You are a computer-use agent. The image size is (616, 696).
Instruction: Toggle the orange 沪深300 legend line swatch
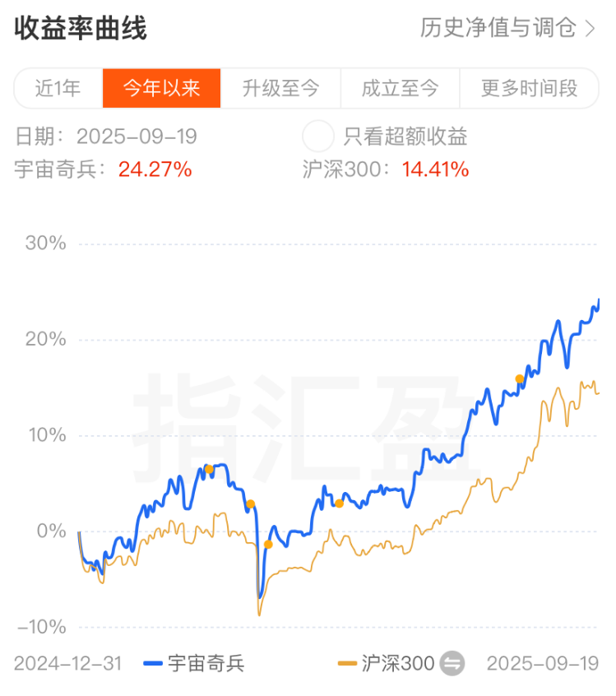tap(347, 664)
